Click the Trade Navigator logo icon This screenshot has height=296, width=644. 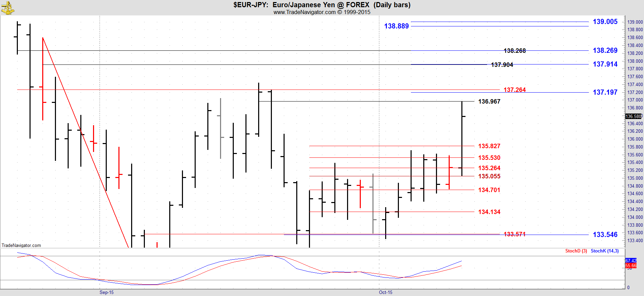pyautogui.click(x=8, y=8)
